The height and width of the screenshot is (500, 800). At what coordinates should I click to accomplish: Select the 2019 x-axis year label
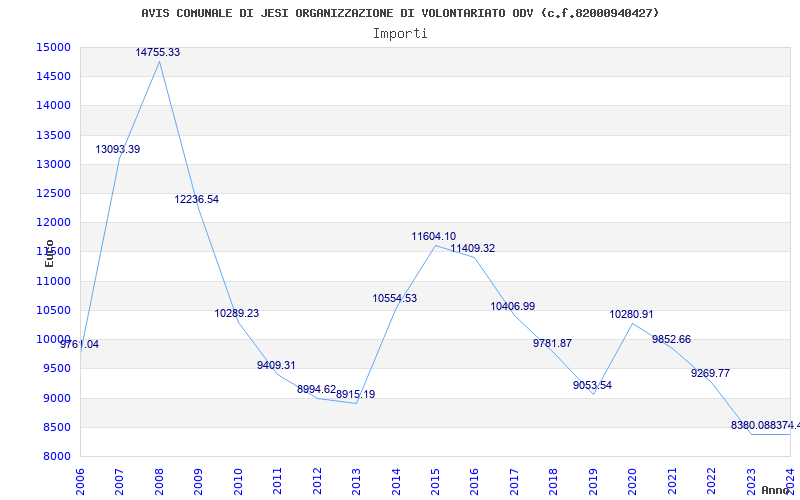pyautogui.click(x=593, y=482)
